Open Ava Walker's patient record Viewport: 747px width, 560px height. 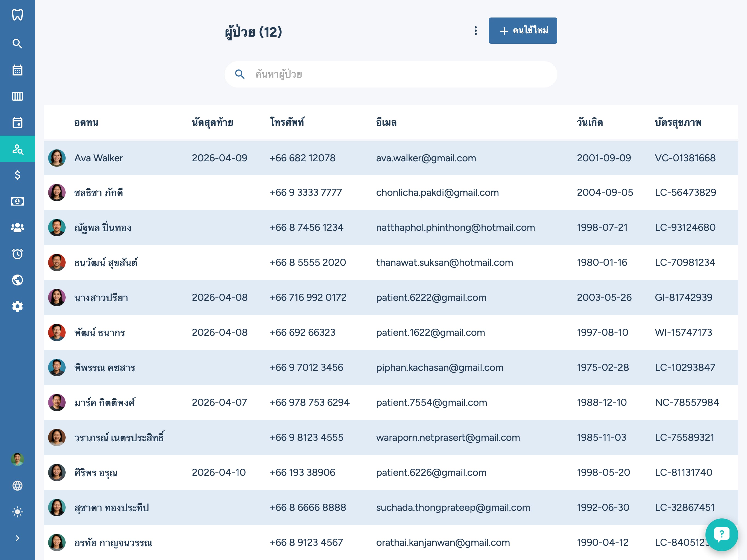click(x=98, y=158)
